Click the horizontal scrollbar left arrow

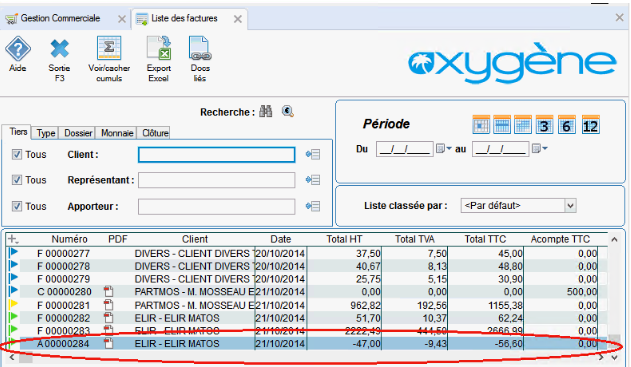click(12, 357)
